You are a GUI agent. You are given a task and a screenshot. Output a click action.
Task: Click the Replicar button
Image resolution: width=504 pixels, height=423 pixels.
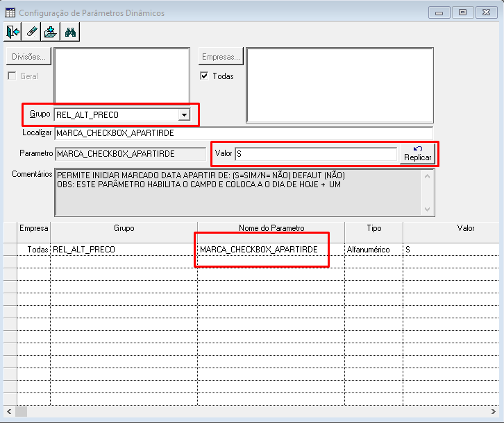pyautogui.click(x=417, y=154)
